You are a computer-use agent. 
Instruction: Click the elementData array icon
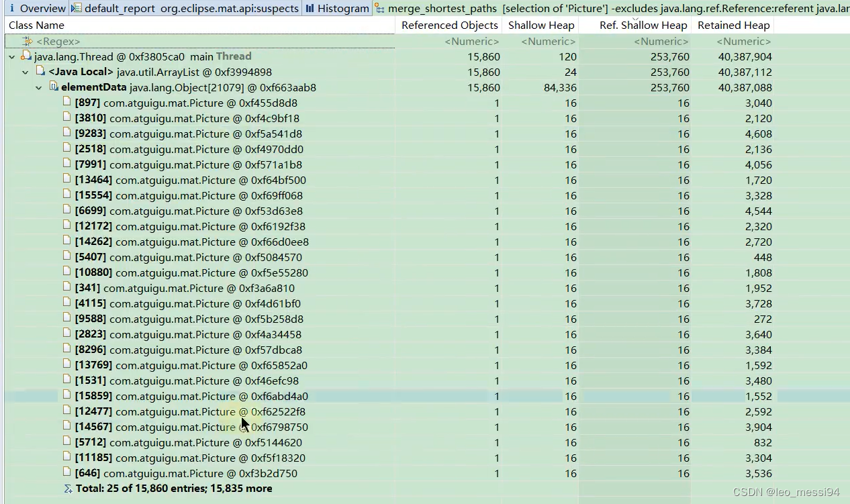point(54,87)
